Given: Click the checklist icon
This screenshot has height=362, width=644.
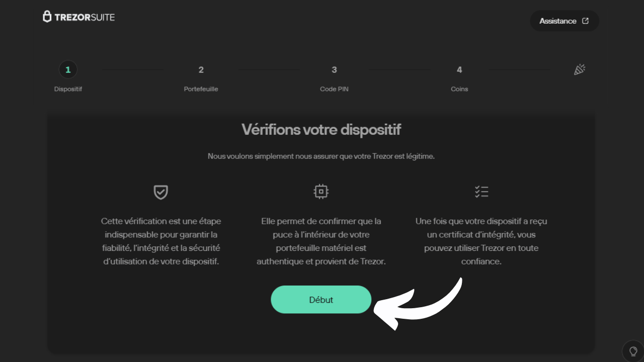Looking at the screenshot, I should [x=481, y=192].
